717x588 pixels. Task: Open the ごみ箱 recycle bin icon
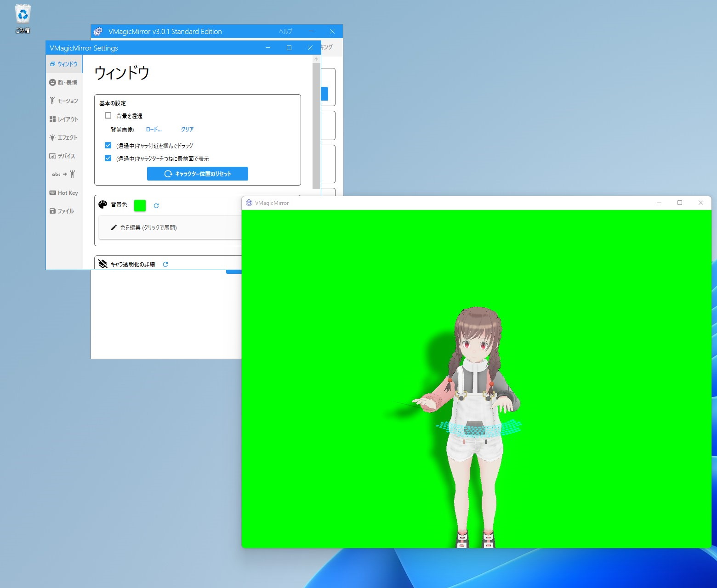click(23, 18)
